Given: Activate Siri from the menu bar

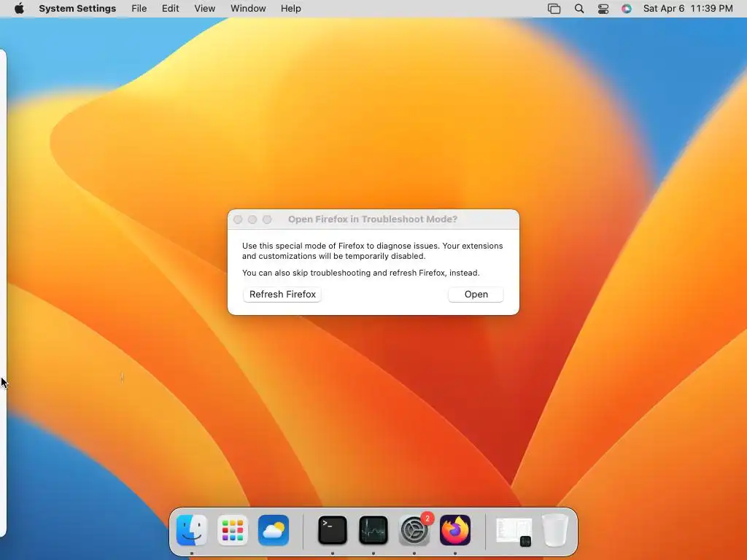Looking at the screenshot, I should click(x=627, y=9).
